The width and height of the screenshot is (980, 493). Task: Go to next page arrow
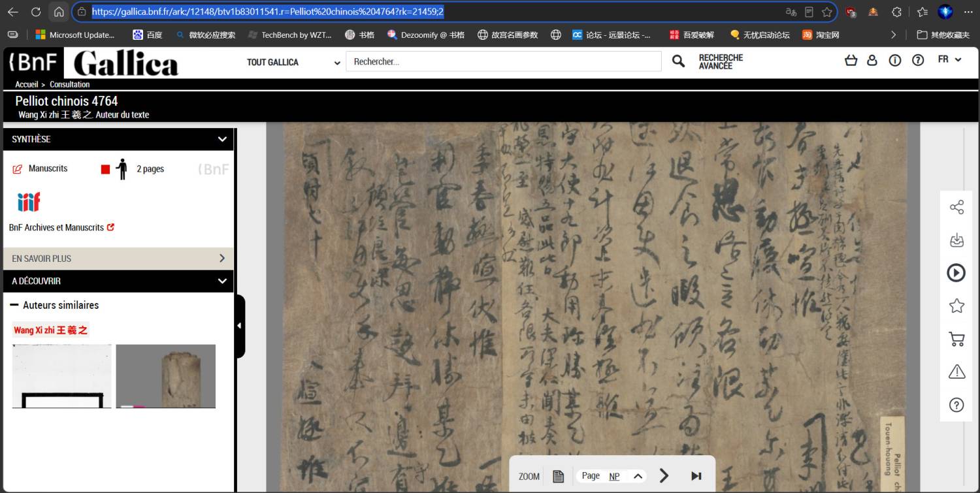[x=664, y=475]
